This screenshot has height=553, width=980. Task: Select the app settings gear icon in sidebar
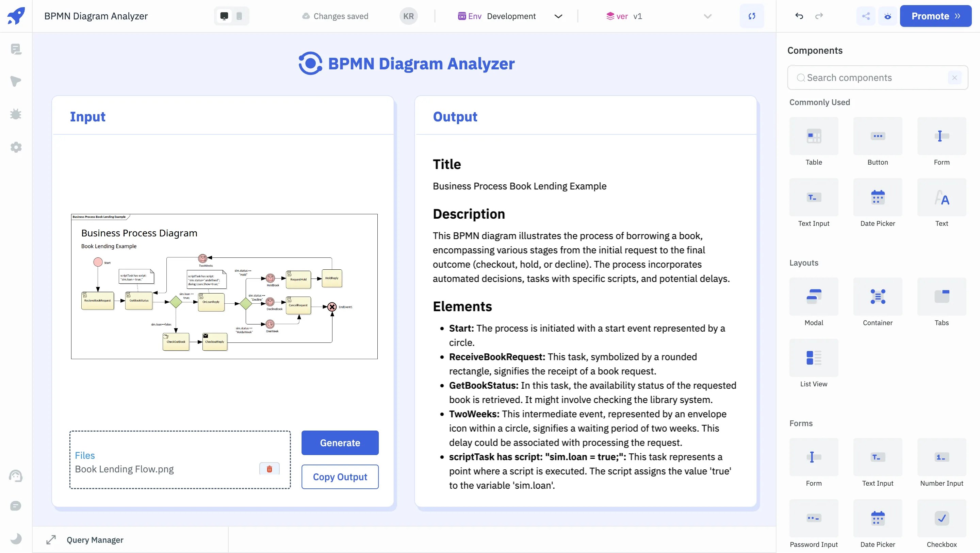[16, 147]
